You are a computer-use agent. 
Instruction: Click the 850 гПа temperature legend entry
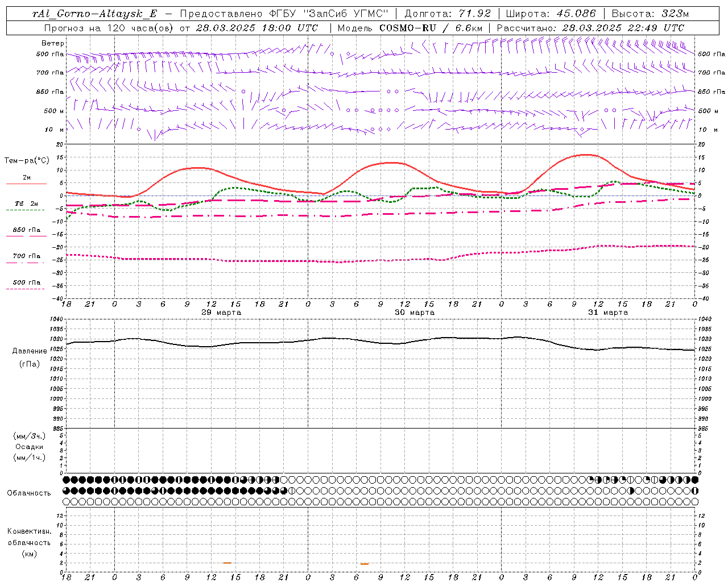pos(27,230)
